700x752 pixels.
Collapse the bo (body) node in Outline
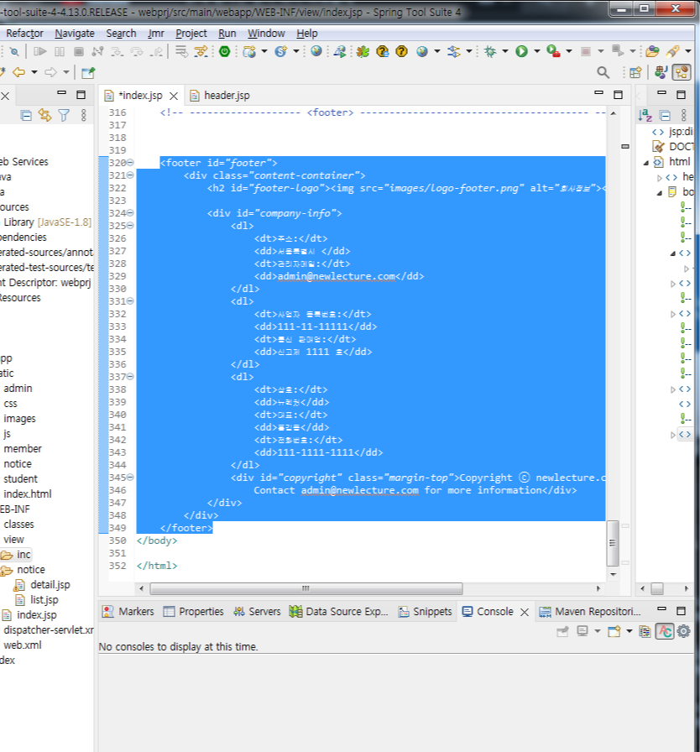660,193
